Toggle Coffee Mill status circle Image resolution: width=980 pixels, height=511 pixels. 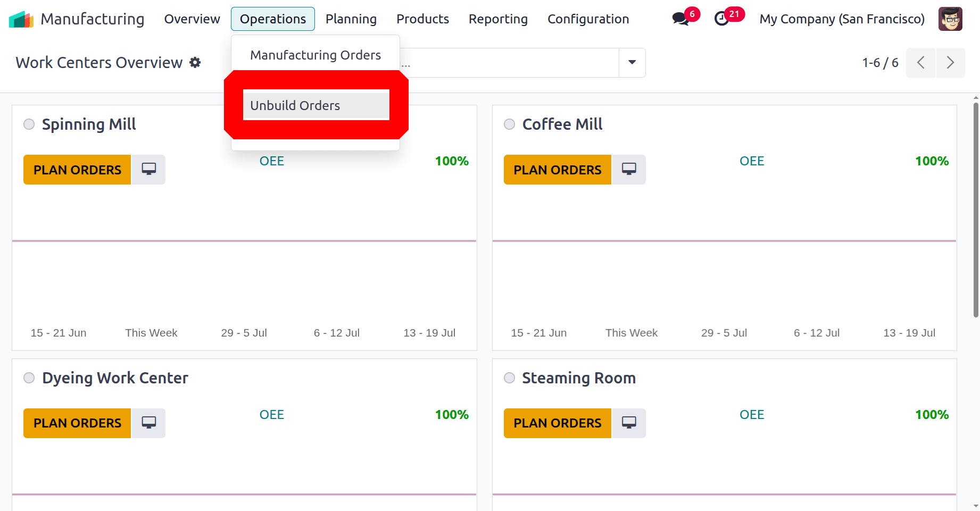(509, 124)
